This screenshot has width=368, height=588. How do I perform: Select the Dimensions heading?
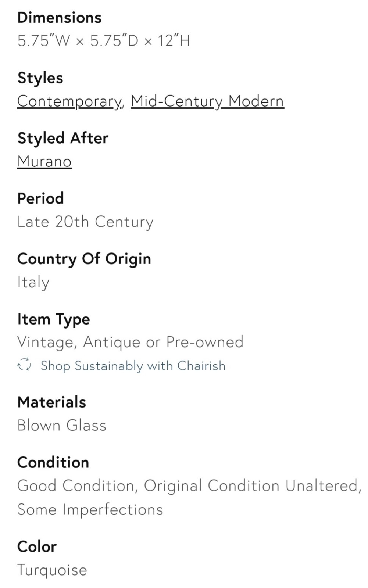[60, 18]
